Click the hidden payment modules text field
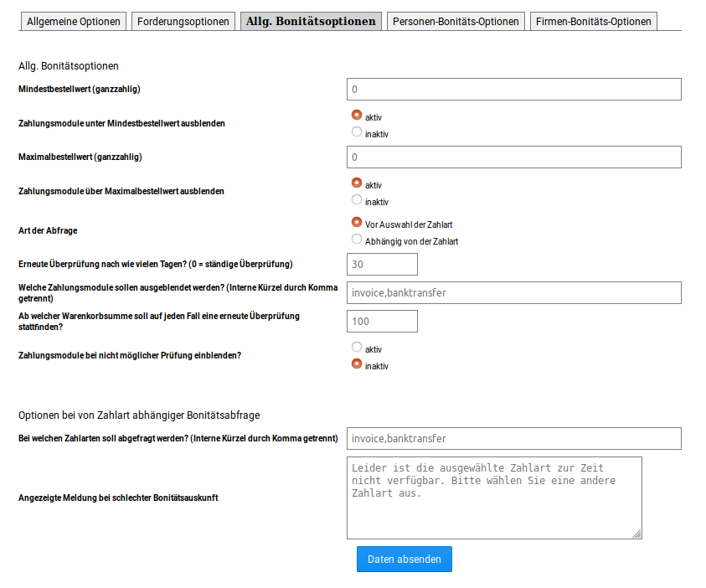The image size is (706, 588). 513,292
